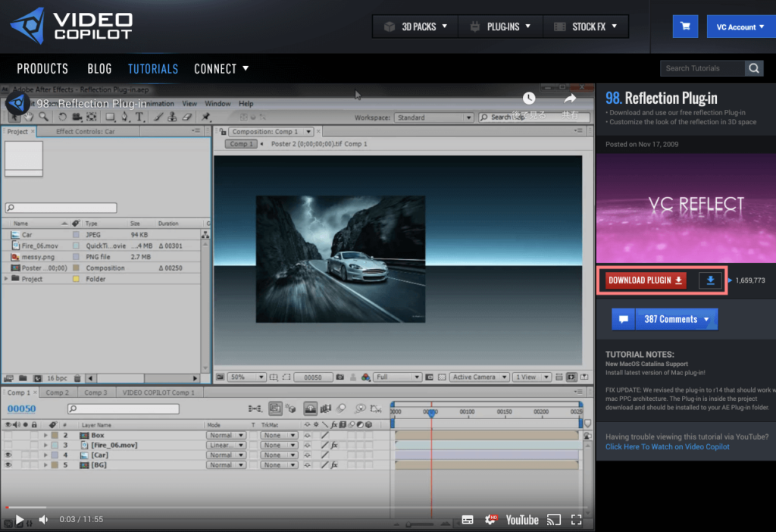Viewport: 776px width, 532px height.
Task: Click the share arrow icon on video
Action: [x=570, y=99]
